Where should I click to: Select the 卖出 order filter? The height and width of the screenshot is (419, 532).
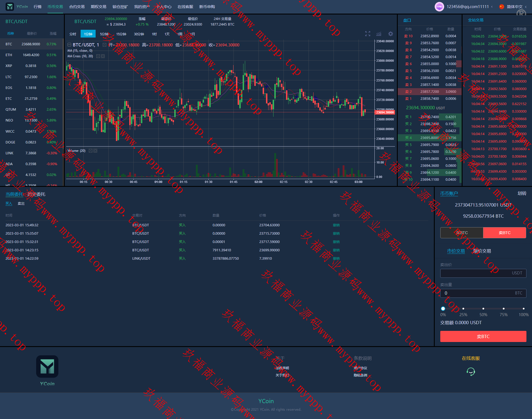point(21,204)
